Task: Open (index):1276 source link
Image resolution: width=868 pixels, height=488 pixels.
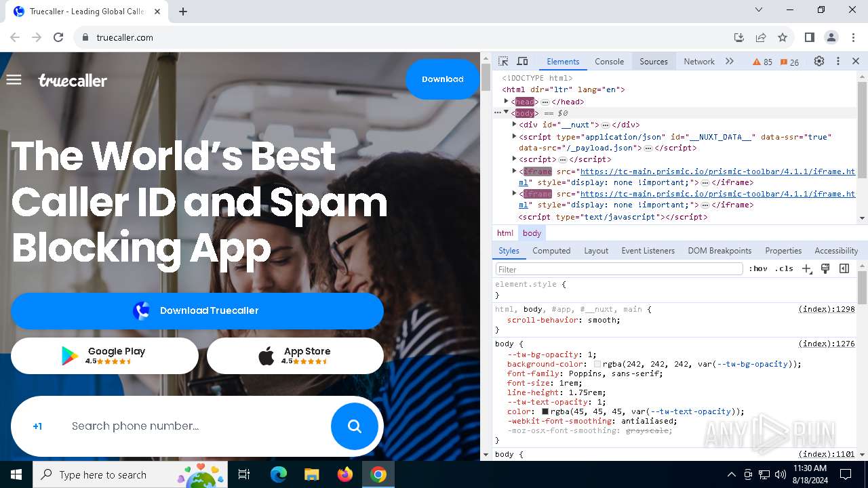Action: 827,344
